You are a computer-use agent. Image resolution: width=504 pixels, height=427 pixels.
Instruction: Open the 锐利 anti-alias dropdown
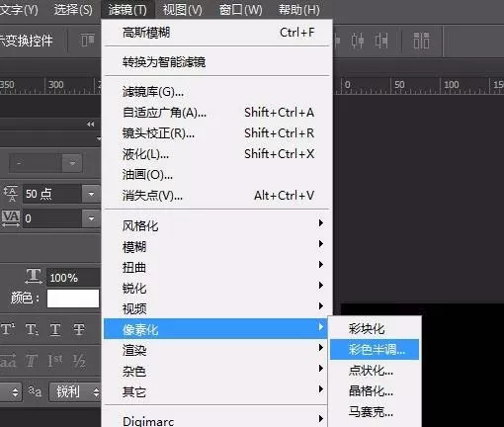pyautogui.click(x=74, y=392)
